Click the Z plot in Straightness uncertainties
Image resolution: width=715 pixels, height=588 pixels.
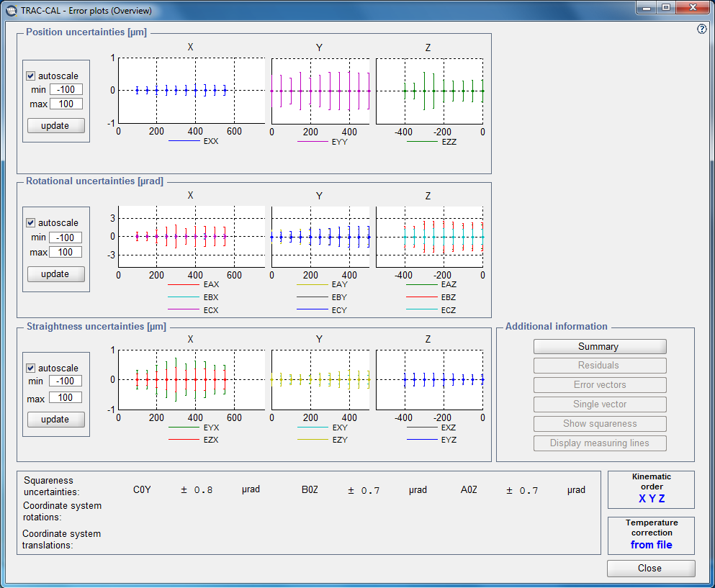pos(430,380)
